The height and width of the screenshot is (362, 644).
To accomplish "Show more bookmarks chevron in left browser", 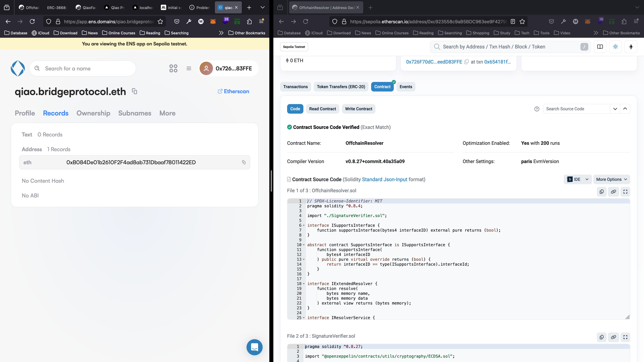I will tap(221, 33).
